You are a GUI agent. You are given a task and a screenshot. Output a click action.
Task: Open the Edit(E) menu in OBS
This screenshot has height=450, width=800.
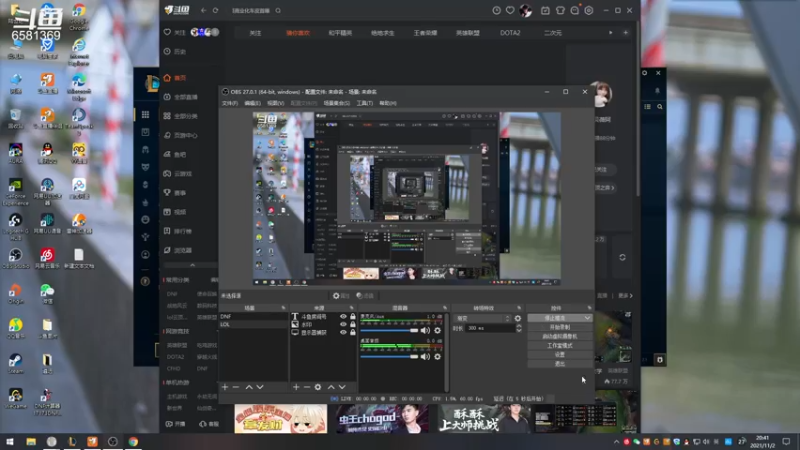tap(253, 103)
